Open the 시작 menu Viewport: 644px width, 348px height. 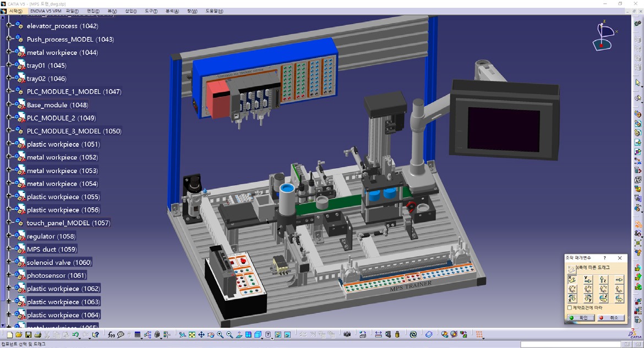[x=15, y=11]
